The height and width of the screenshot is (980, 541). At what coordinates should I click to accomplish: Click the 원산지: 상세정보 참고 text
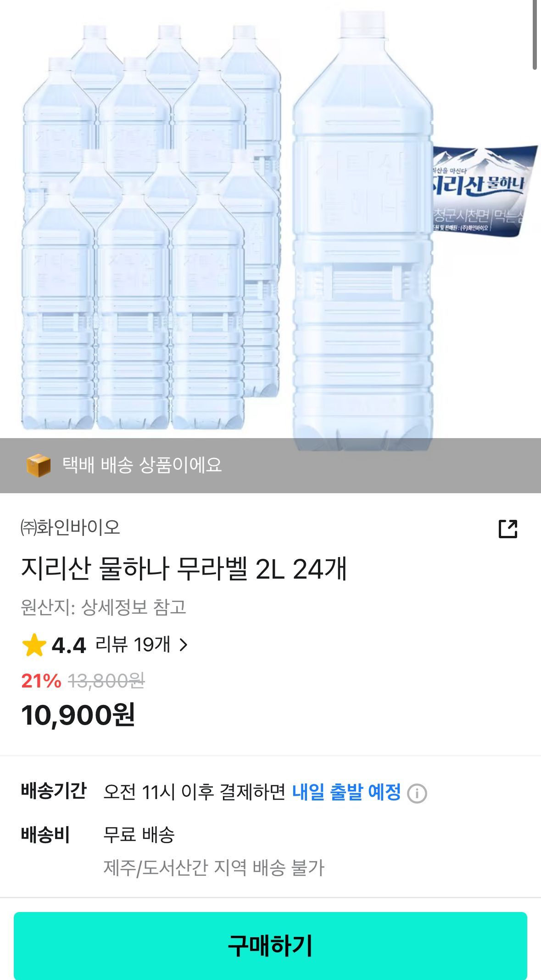pos(104,607)
